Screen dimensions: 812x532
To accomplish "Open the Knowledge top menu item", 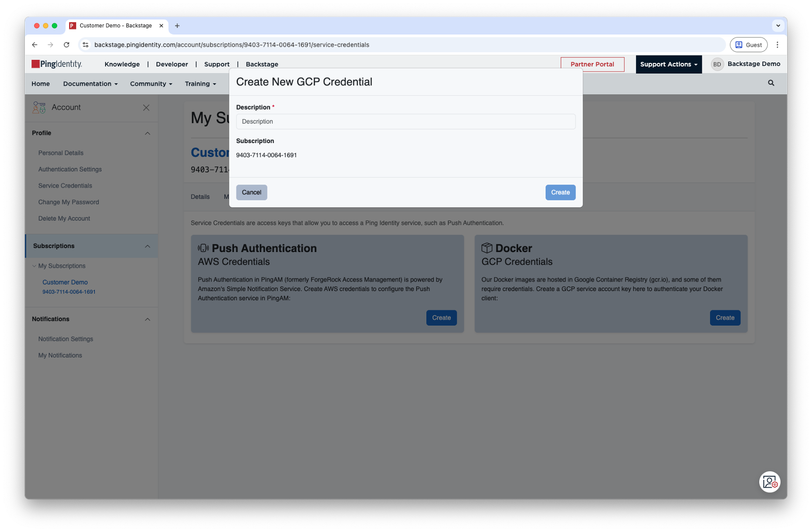I will coord(122,64).
